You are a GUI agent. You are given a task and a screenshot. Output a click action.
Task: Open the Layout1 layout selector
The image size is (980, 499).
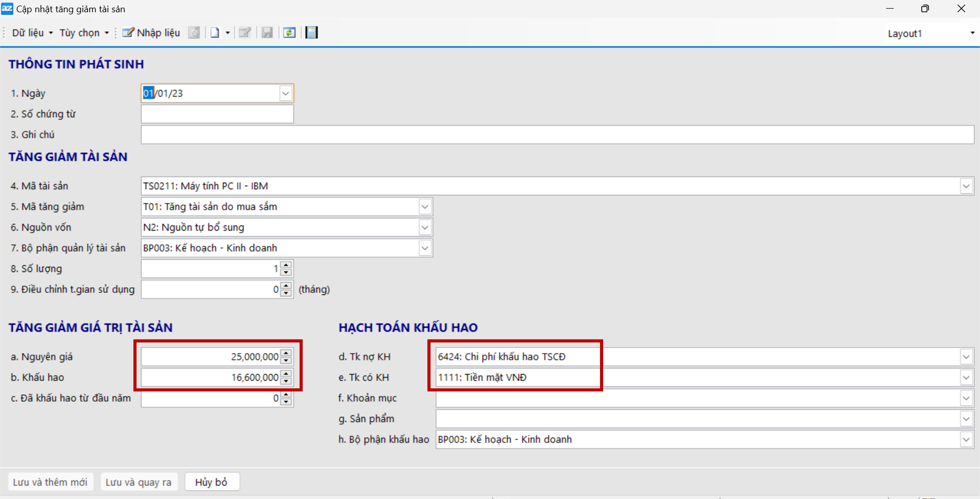[972, 33]
